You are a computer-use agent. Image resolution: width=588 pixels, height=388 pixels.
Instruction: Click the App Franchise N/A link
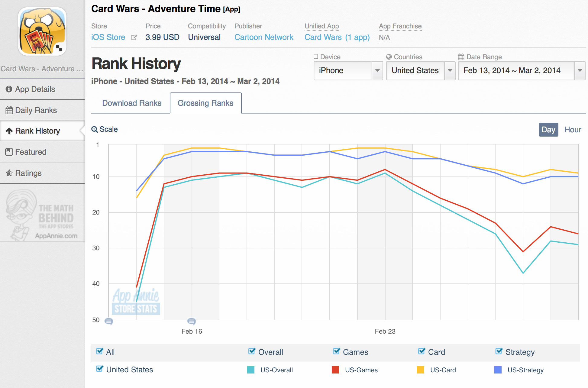pos(384,37)
